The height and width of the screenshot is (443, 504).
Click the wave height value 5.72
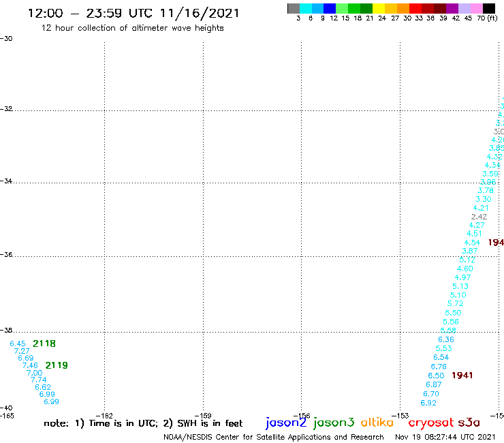click(456, 303)
